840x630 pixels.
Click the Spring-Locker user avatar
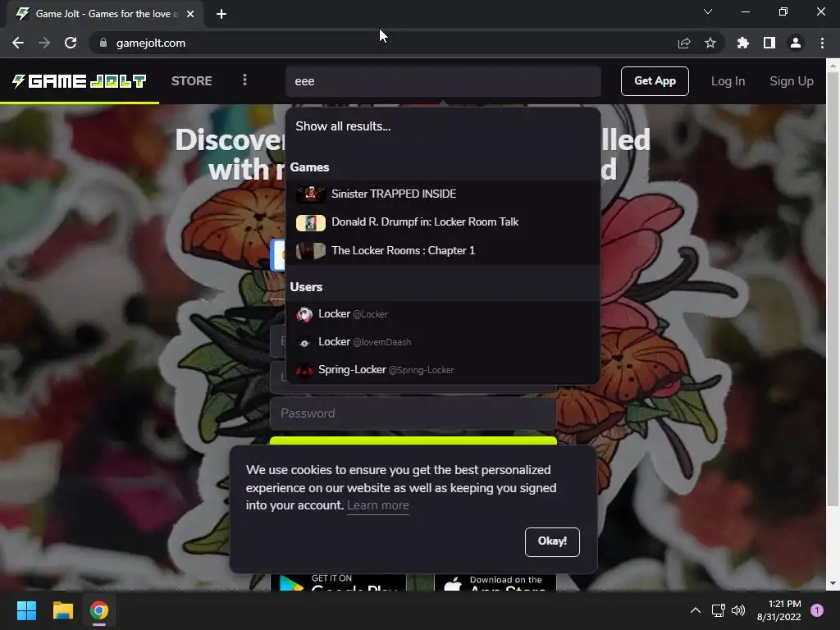304,370
